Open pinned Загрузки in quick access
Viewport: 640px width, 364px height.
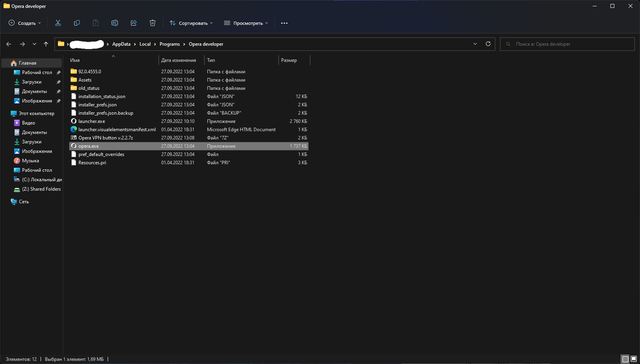32,82
